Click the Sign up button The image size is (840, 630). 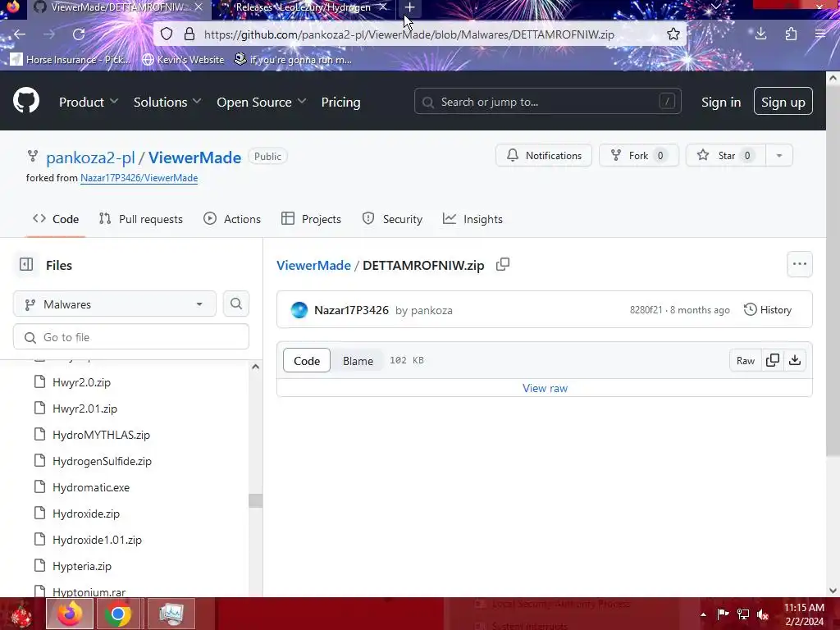pyautogui.click(x=783, y=101)
